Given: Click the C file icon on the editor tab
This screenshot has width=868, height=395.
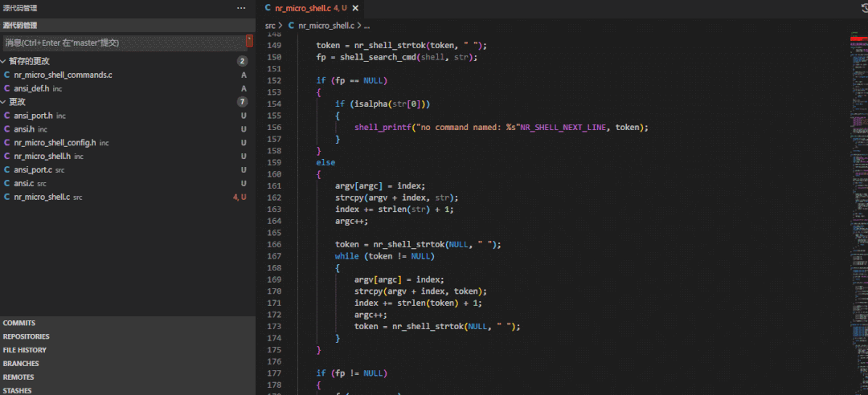Looking at the screenshot, I should (x=268, y=8).
